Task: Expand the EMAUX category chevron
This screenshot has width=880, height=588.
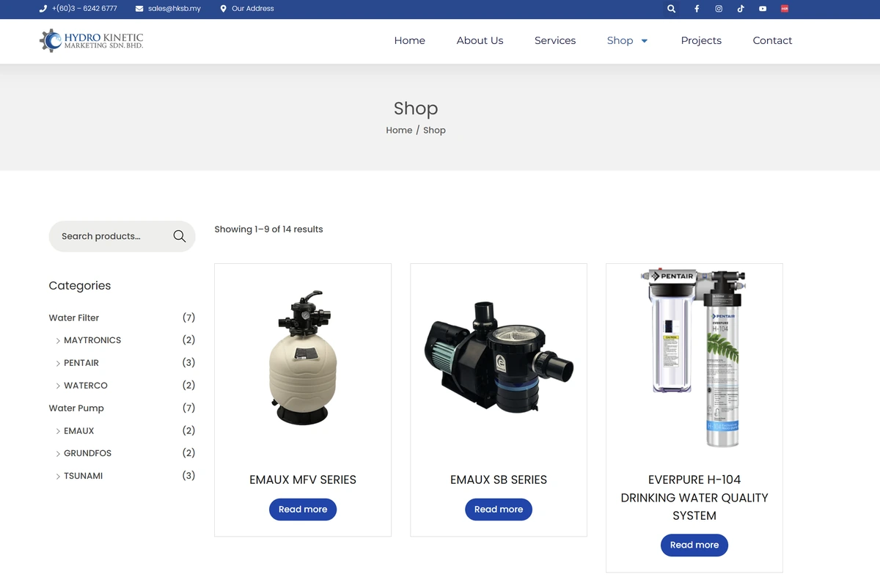Action: point(58,432)
